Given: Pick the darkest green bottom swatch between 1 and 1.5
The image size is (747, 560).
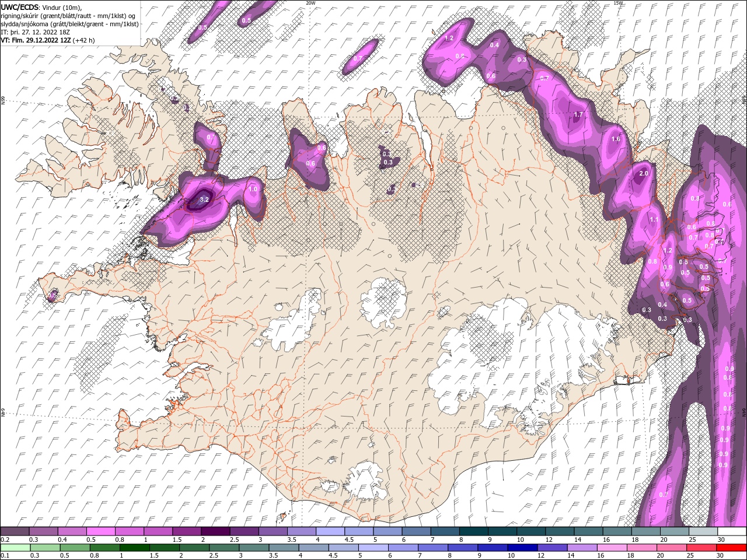Looking at the screenshot, I should [134, 548].
